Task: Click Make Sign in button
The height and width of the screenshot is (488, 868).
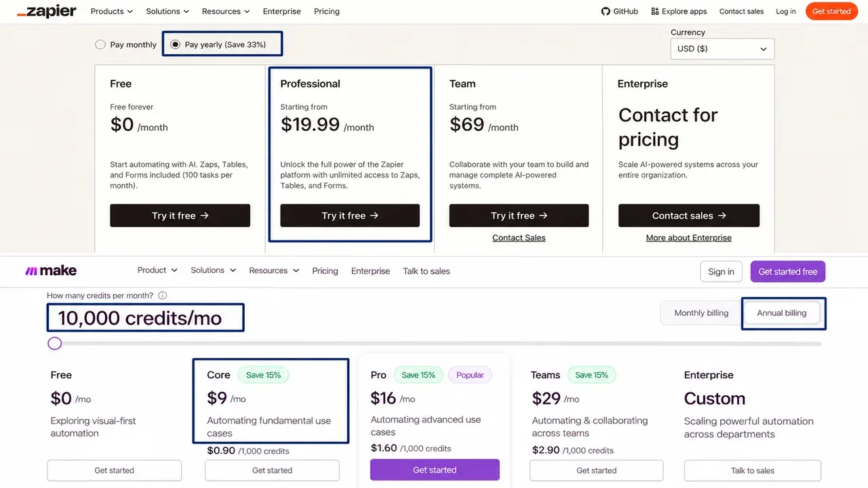Action: coord(721,272)
